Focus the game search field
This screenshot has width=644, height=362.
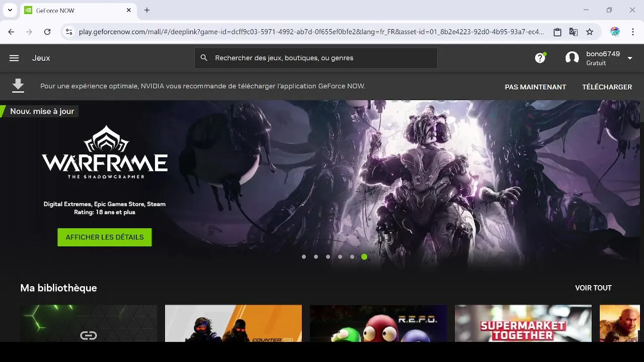click(x=316, y=58)
